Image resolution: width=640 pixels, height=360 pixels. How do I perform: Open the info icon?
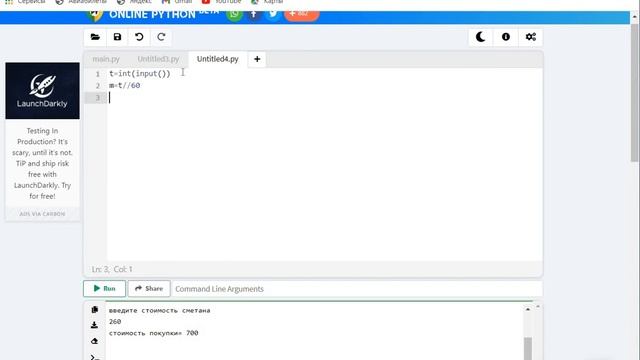coord(506,37)
